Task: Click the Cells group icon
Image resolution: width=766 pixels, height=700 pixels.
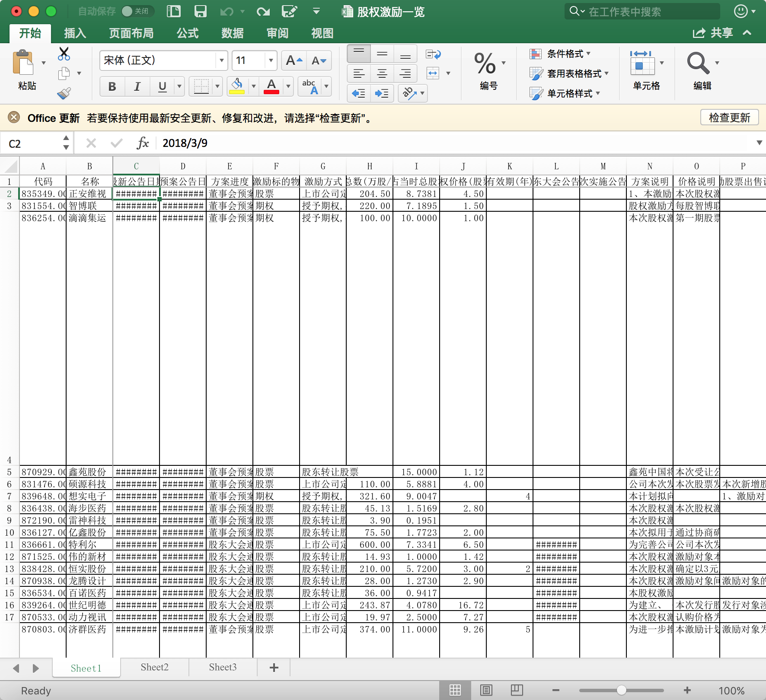Action: [x=642, y=64]
